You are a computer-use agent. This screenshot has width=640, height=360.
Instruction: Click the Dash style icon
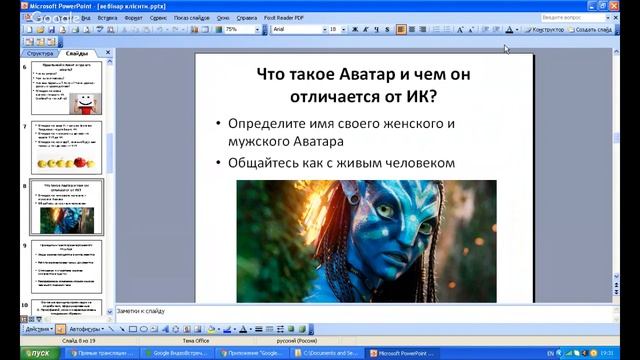[269, 329]
